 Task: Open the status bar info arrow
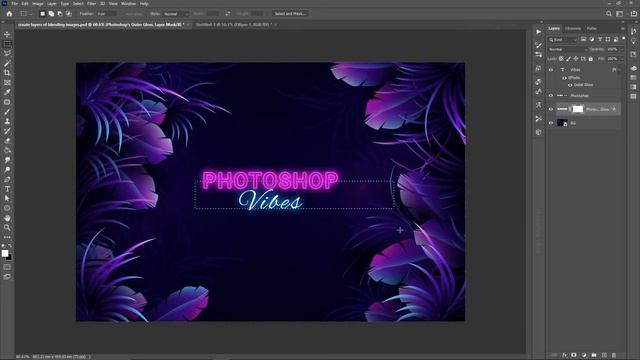(x=90, y=357)
